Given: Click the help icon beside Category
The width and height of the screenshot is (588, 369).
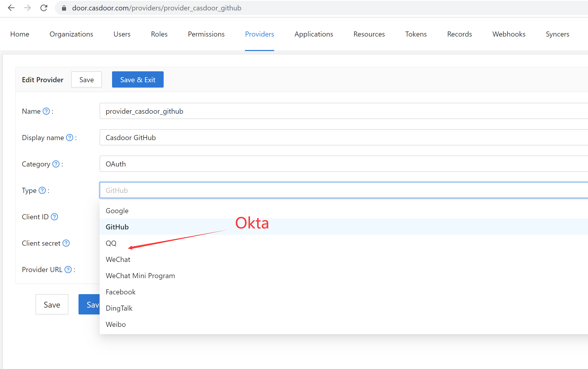Looking at the screenshot, I should 55,164.
